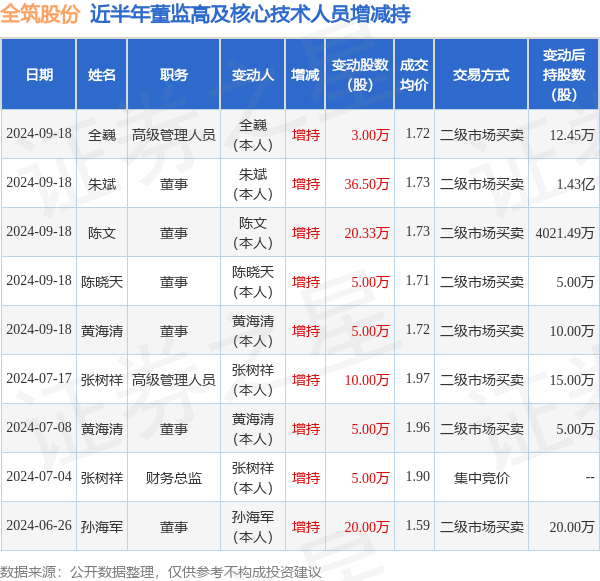Click 增持 in the 朱斌 row
This screenshot has width=600, height=581.
306,184
